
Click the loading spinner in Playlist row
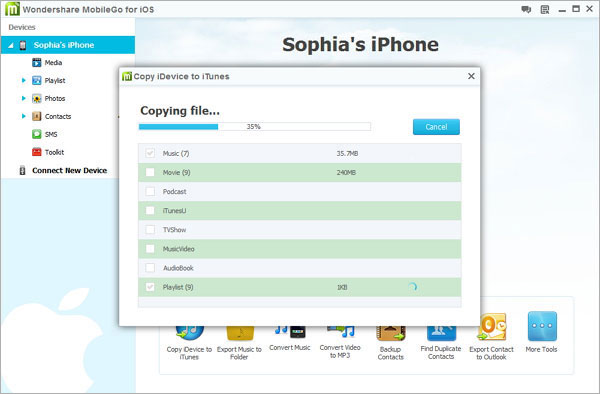click(412, 287)
